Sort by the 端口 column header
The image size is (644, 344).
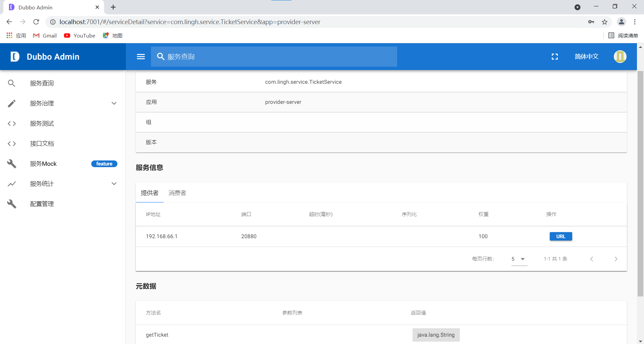246,214
